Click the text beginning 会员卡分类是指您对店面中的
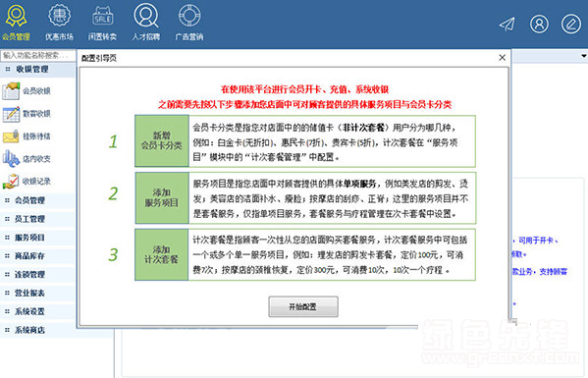This screenshot has width=588, height=378. click(325, 142)
